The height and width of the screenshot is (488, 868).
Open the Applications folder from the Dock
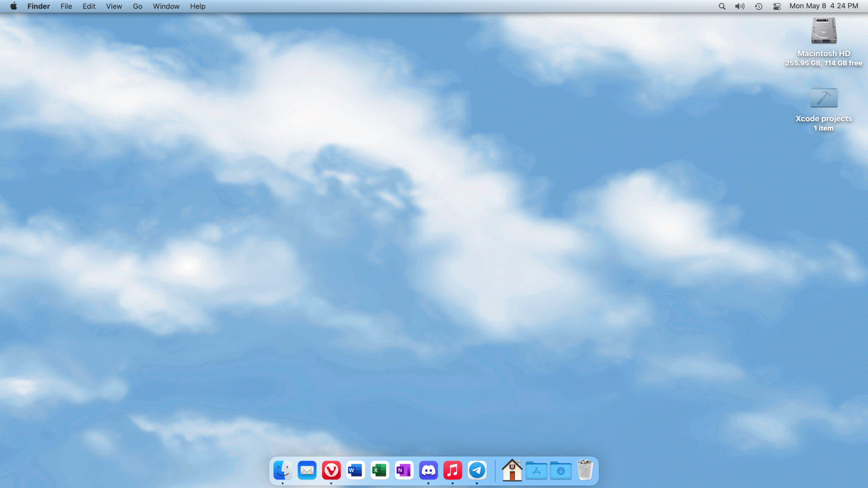point(536,470)
